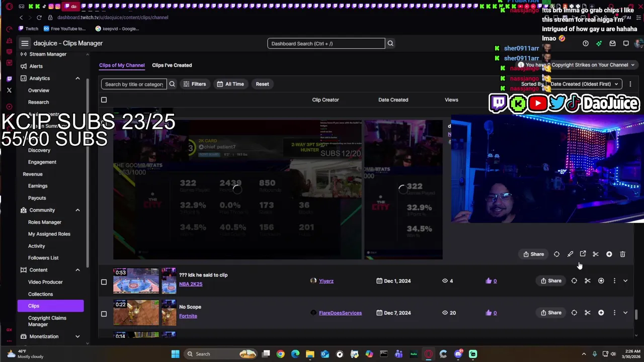This screenshot has height=362, width=644.
Task: Click scissors icon for 'No Scope' clip
Action: (587, 313)
